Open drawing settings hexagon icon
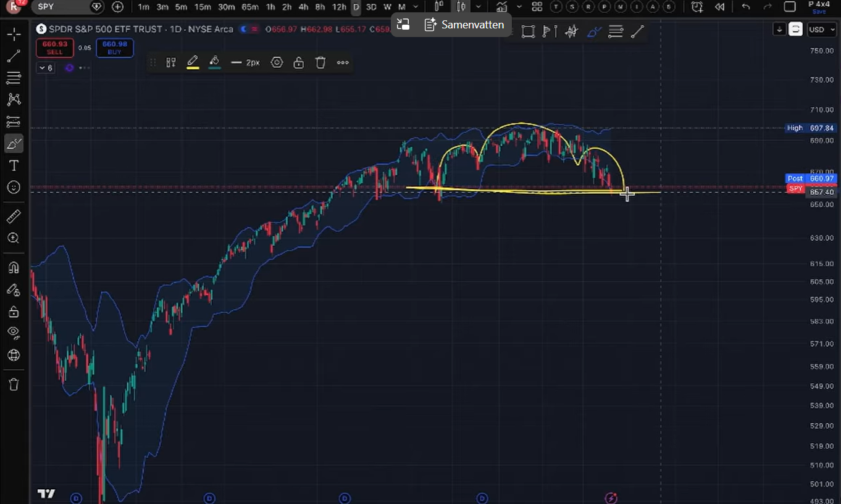 click(277, 62)
